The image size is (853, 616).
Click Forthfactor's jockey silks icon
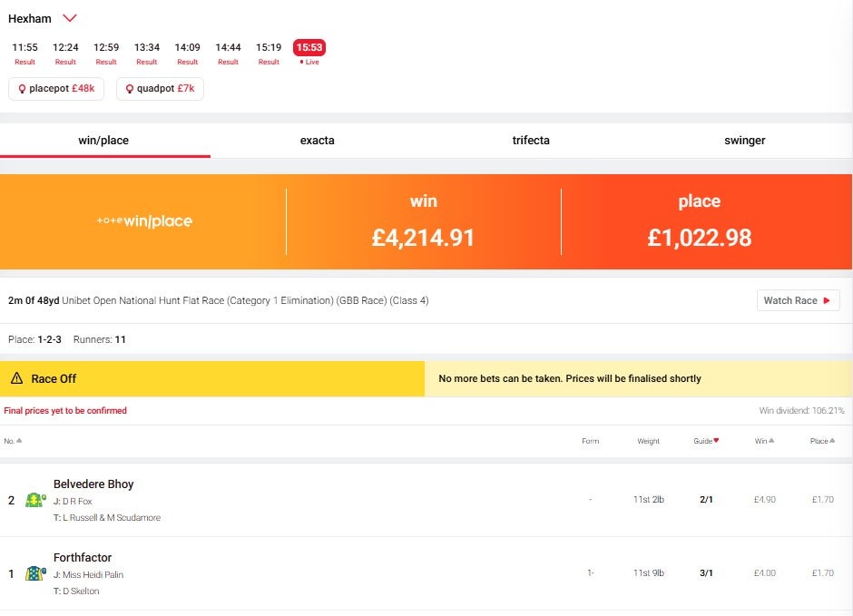click(x=34, y=573)
